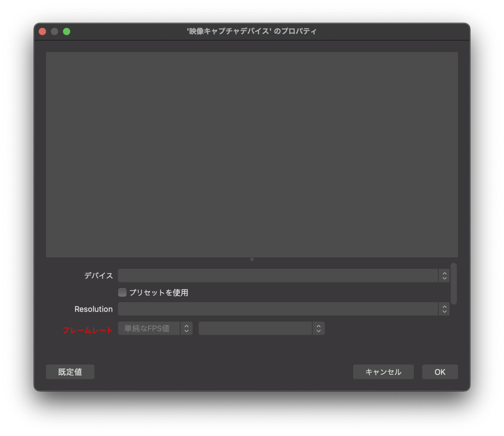Click the yellow minimize button in the titlebar
Screen dimensions: 504x436
coord(54,31)
